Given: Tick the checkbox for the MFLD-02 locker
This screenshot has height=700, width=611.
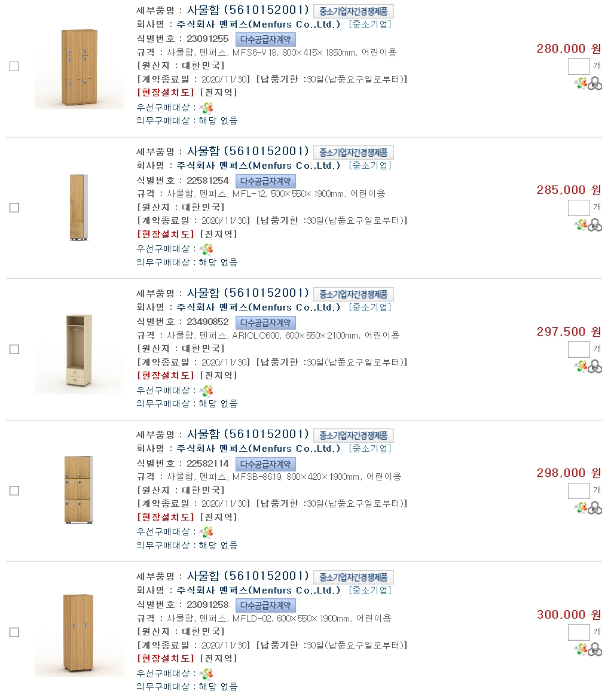Looking at the screenshot, I should (14, 632).
